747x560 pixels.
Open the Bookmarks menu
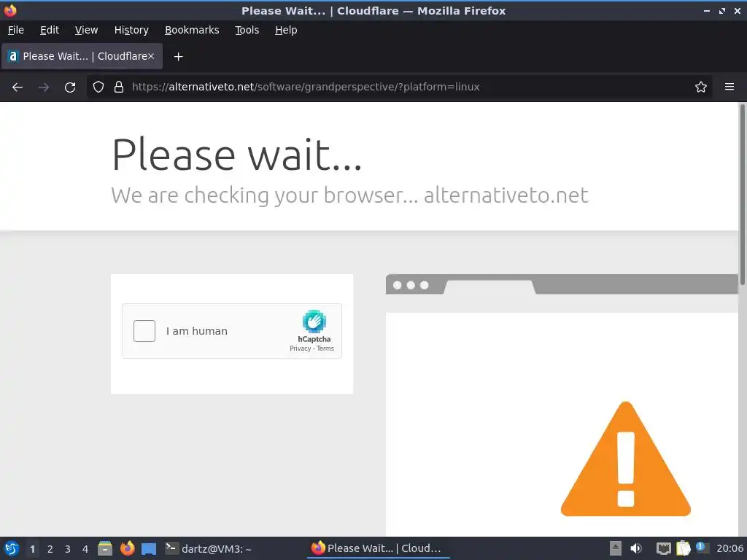tap(192, 30)
